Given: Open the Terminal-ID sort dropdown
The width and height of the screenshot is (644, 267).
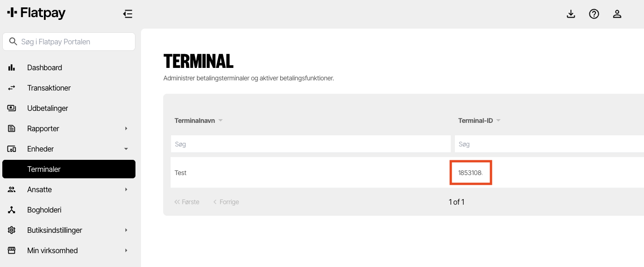Looking at the screenshot, I should [498, 120].
